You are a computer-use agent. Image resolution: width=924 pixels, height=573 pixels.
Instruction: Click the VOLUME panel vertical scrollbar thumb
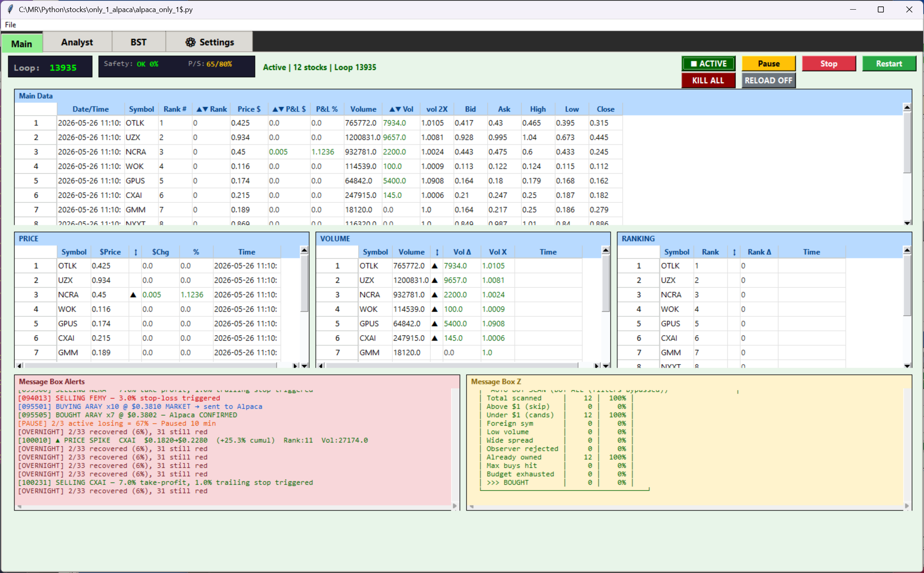tap(606, 283)
